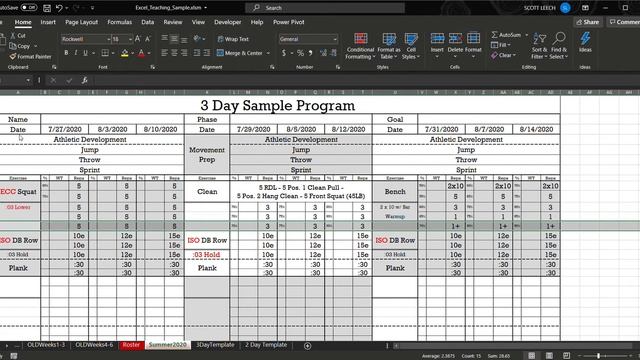Viewport: 640px width, 360px height.
Task: Decrease font size with small A icon
Action: pyautogui.click(x=148, y=39)
